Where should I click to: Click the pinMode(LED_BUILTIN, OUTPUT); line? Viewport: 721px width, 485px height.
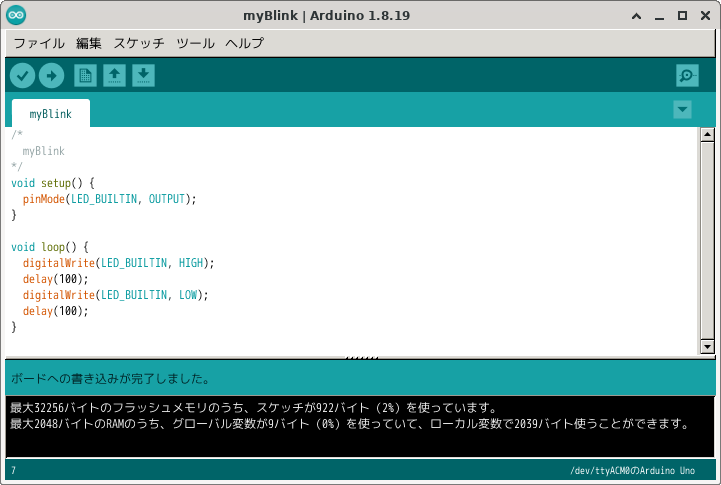point(109,199)
